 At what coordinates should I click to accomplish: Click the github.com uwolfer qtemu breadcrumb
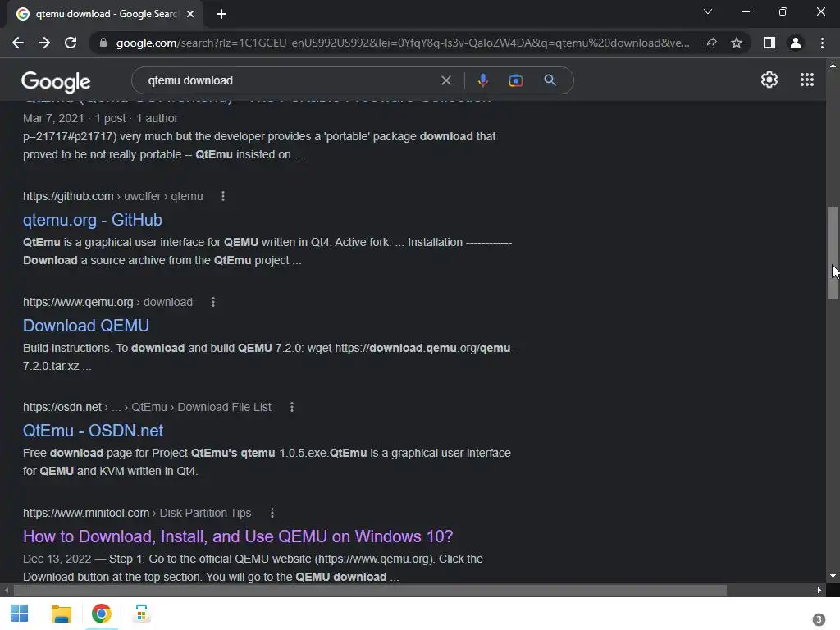(112, 197)
